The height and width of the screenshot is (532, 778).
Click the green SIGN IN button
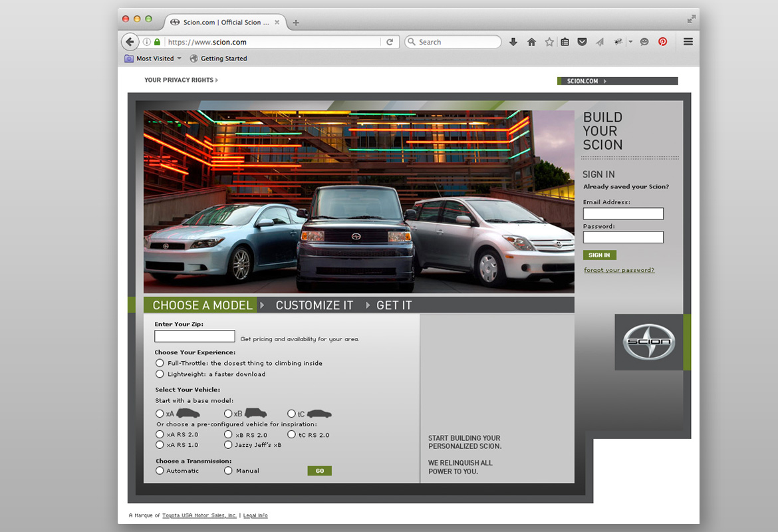[599, 255]
